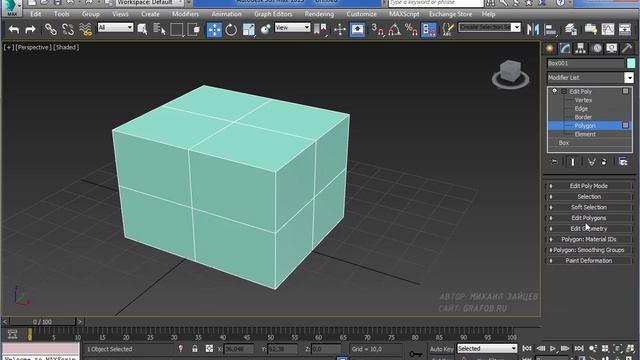640x360 pixels.
Task: Open the Modify panel tab
Action: 565,49
